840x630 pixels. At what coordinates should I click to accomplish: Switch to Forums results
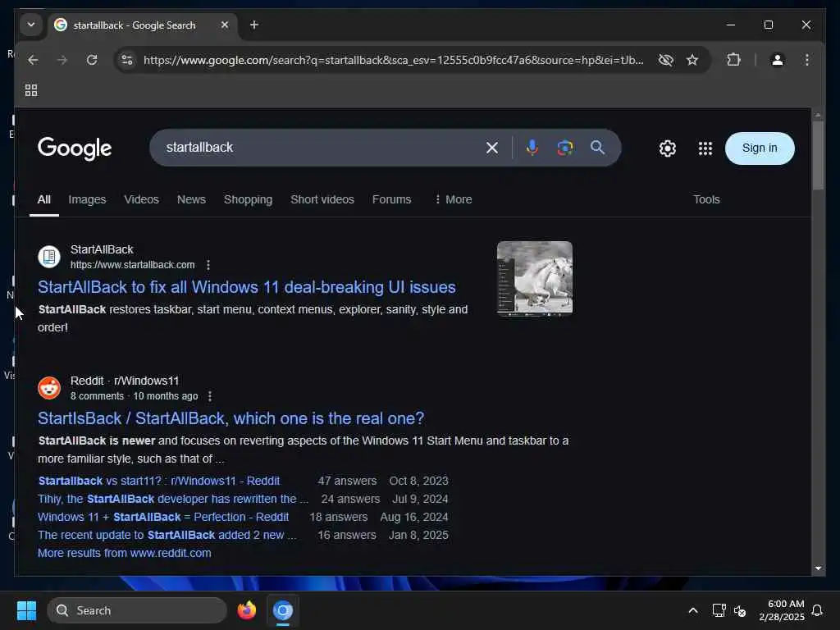coord(391,199)
